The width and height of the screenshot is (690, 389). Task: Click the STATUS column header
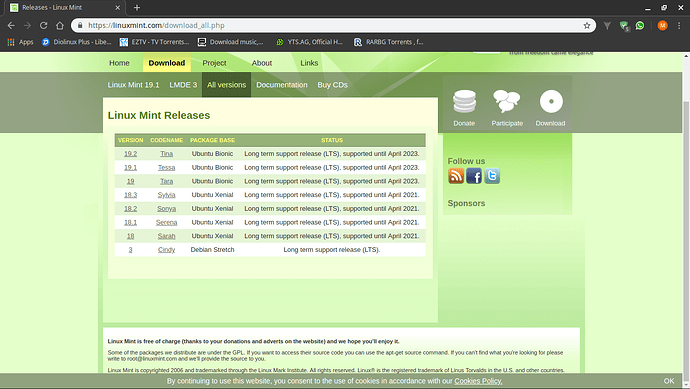click(x=332, y=140)
